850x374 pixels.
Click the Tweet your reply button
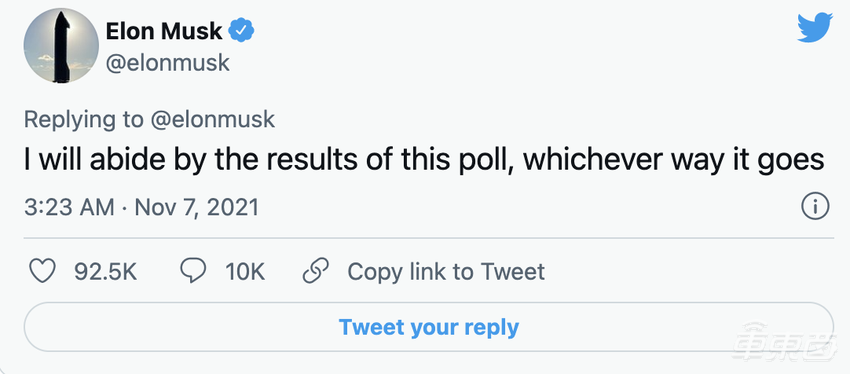pos(428,327)
